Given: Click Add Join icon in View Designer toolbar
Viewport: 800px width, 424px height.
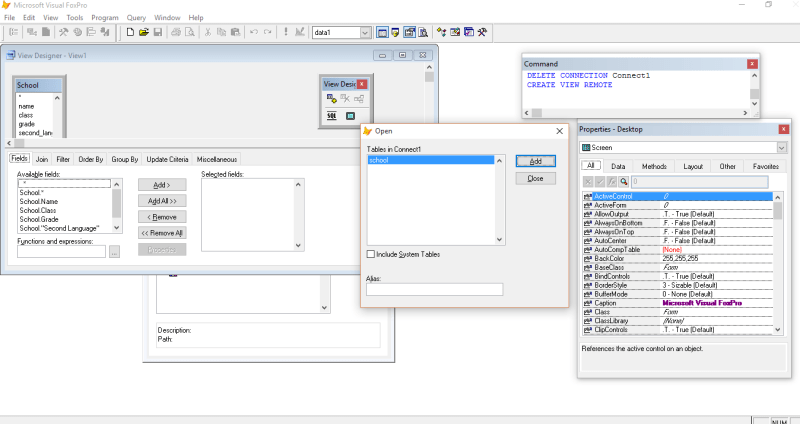Looking at the screenshot, I should tap(359, 98).
